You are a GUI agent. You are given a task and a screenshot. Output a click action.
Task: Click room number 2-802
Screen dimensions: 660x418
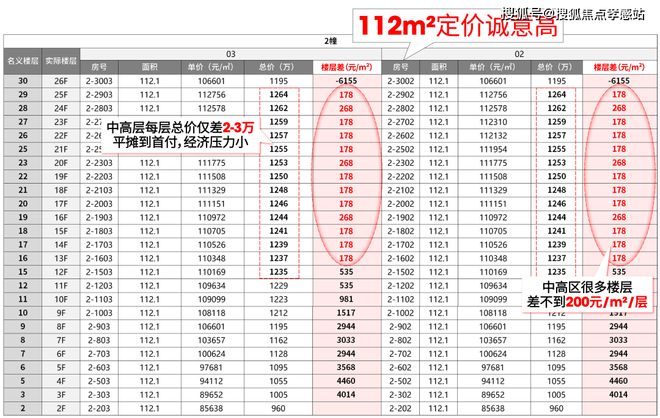401,340
